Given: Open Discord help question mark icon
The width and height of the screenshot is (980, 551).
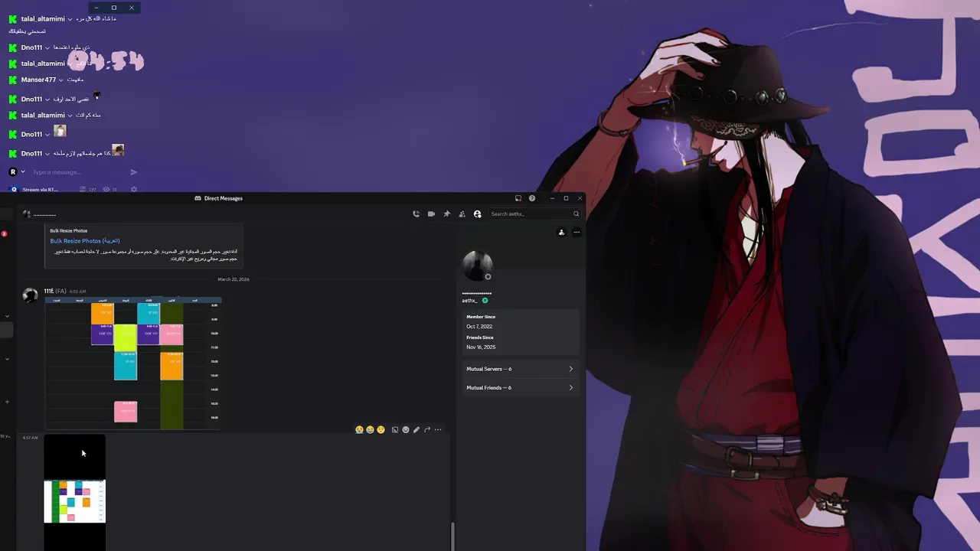Looking at the screenshot, I should (532, 198).
